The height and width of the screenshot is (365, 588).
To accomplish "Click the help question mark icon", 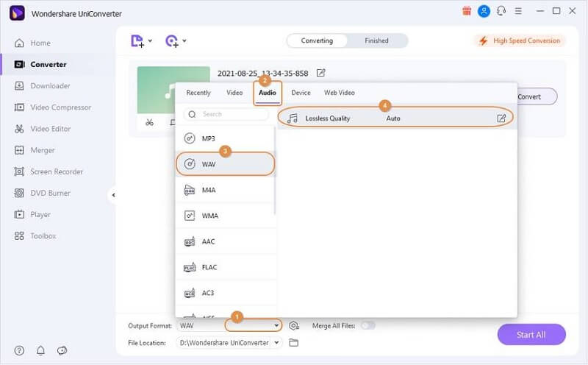I will pyautogui.click(x=19, y=350).
